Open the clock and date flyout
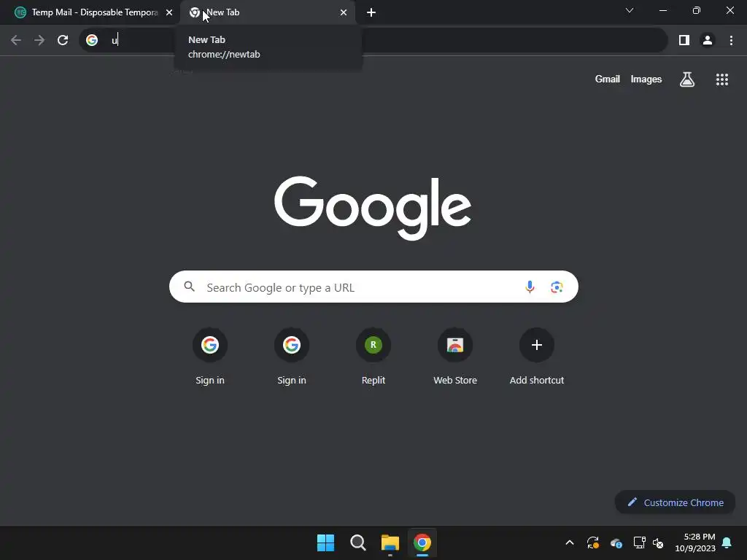Viewport: 747px width, 560px height. 695,542
